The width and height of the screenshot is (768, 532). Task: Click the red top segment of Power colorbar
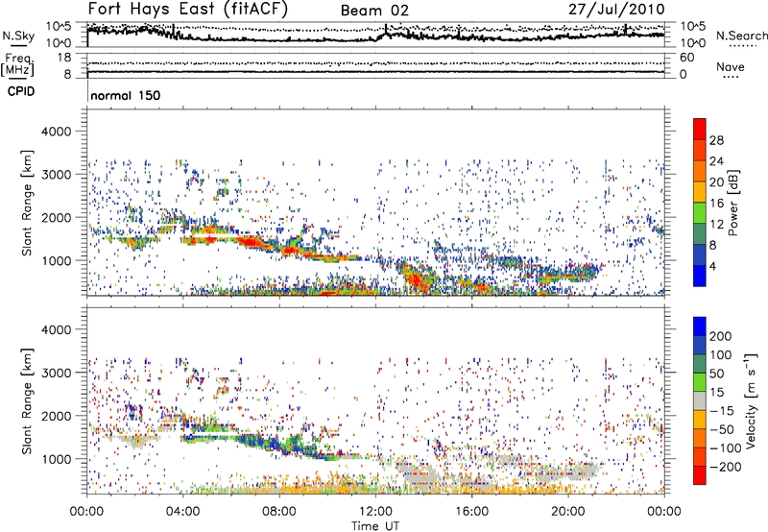700,129
